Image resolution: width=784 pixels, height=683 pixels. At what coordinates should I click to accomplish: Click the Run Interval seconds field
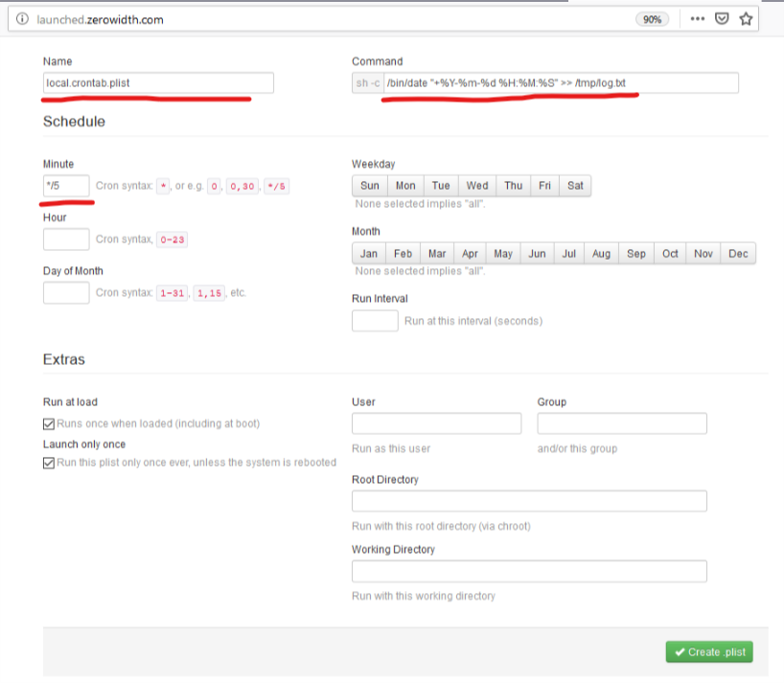pyautogui.click(x=375, y=321)
